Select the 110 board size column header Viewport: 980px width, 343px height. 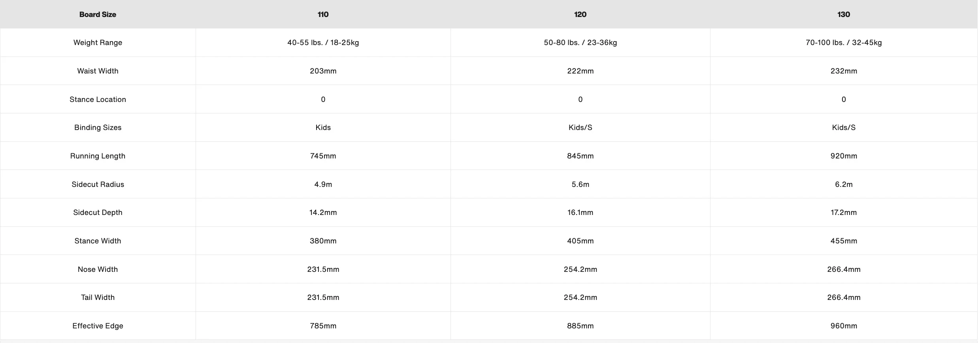click(x=323, y=15)
